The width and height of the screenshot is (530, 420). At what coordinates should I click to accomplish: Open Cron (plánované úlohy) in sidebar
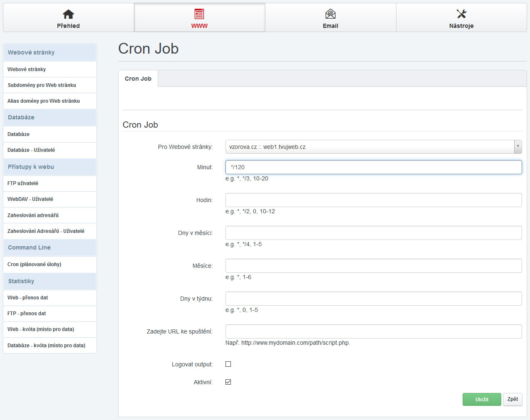[34, 264]
